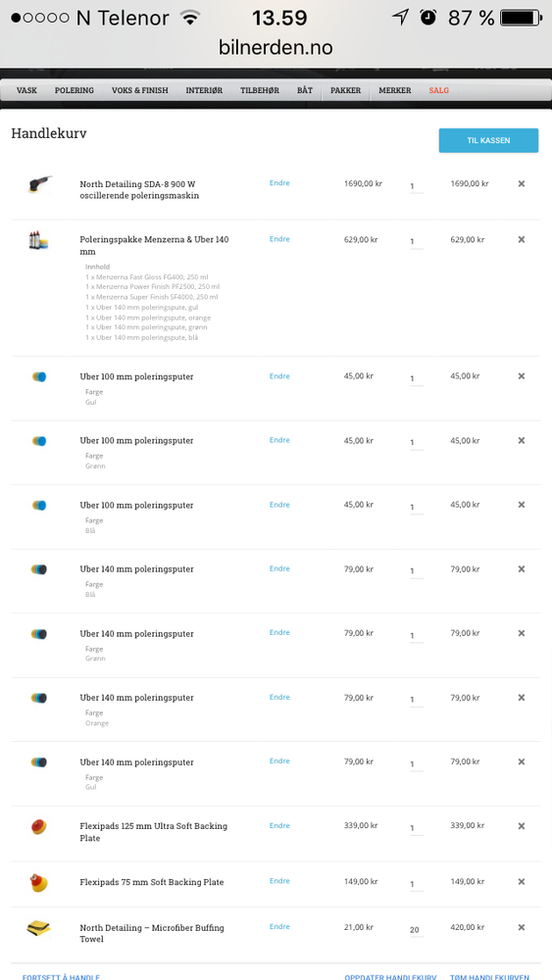Tap the location arrow status icon

(401, 17)
